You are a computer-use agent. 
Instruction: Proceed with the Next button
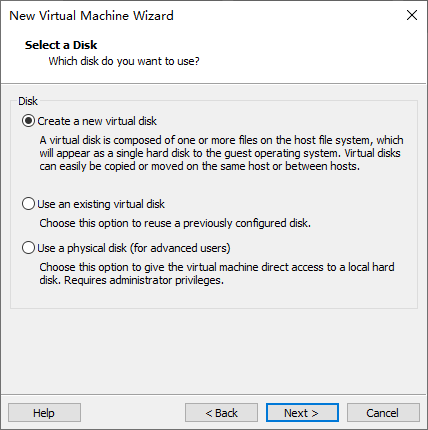pos(302,413)
